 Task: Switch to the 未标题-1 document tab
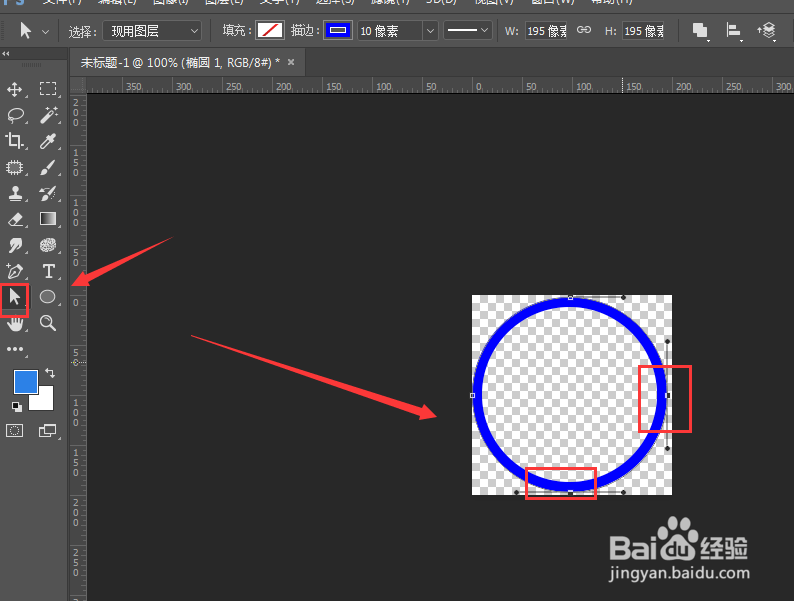point(180,62)
